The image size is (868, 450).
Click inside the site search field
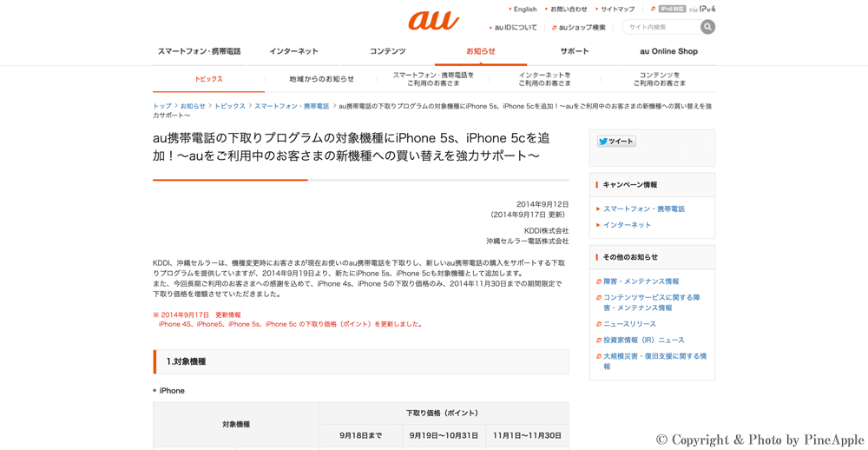point(661,28)
